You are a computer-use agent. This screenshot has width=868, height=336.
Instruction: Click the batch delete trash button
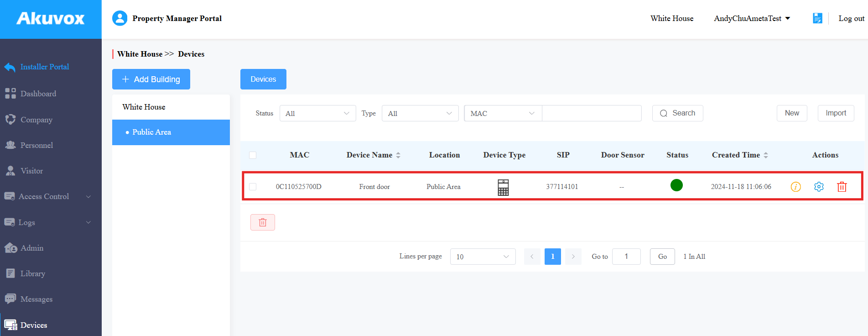point(263,222)
